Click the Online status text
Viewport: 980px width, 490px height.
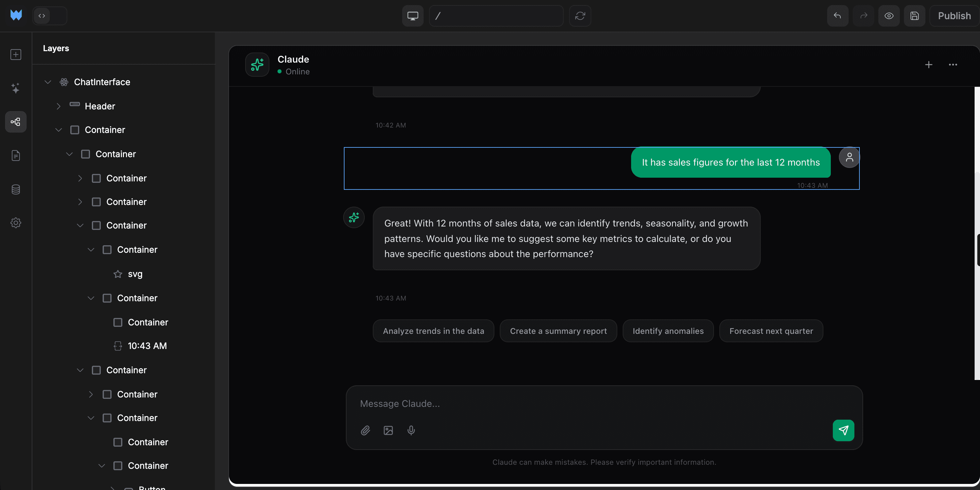(297, 72)
